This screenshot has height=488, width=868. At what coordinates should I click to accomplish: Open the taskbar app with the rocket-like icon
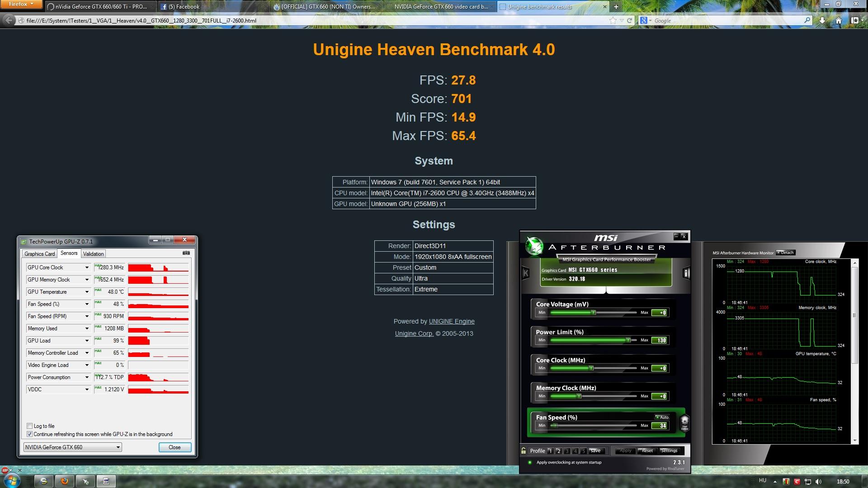pos(85,481)
